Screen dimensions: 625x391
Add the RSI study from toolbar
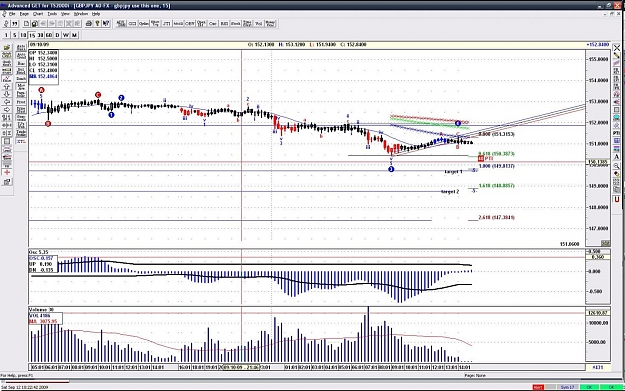(x=224, y=24)
